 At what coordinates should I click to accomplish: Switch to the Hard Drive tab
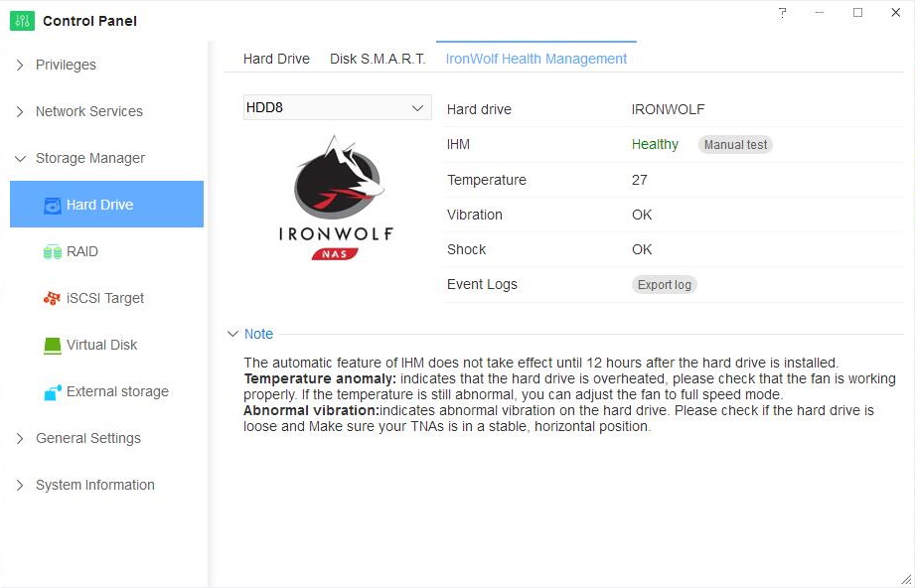tap(276, 59)
